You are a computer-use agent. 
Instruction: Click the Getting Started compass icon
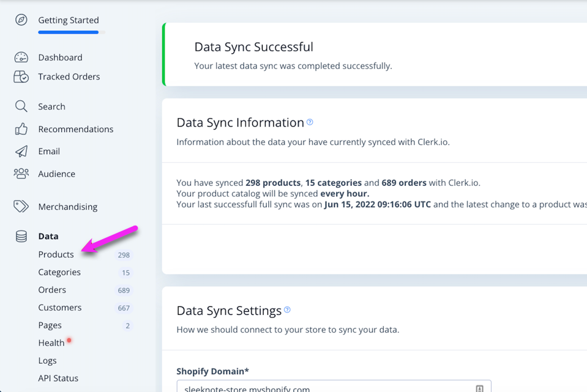pos(21,20)
